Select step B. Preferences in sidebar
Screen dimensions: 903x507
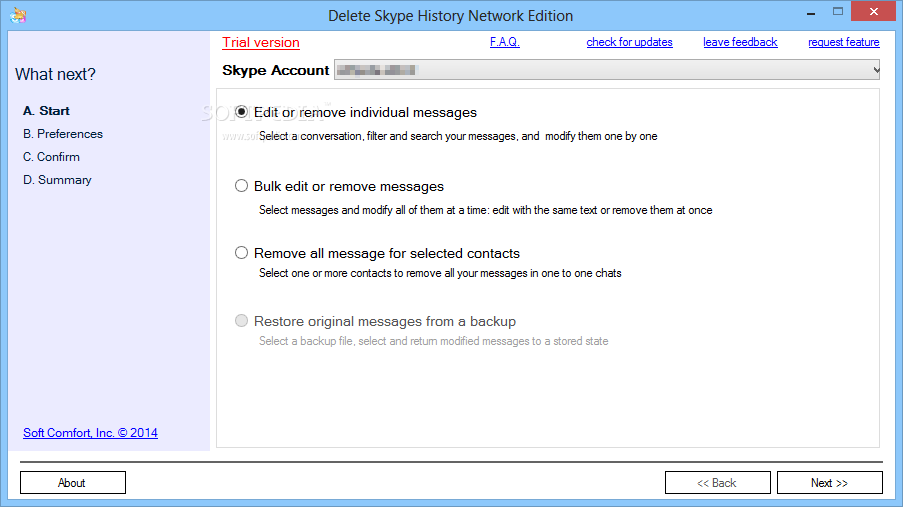click(x=63, y=134)
